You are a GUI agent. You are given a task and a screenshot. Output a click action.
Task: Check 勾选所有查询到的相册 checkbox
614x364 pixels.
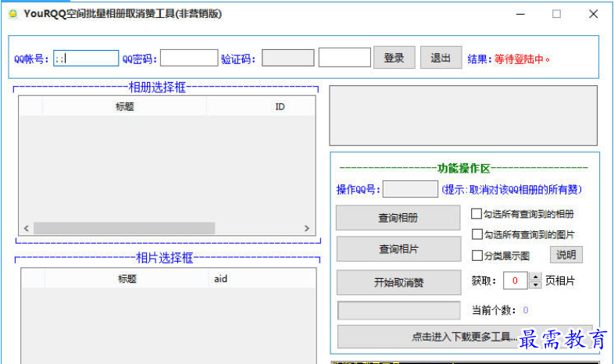click(x=477, y=214)
